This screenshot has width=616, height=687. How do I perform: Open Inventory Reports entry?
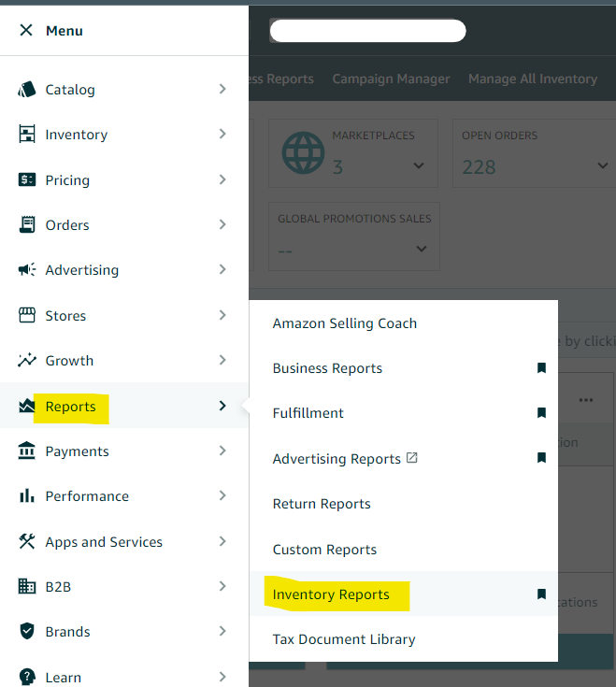pos(331,594)
